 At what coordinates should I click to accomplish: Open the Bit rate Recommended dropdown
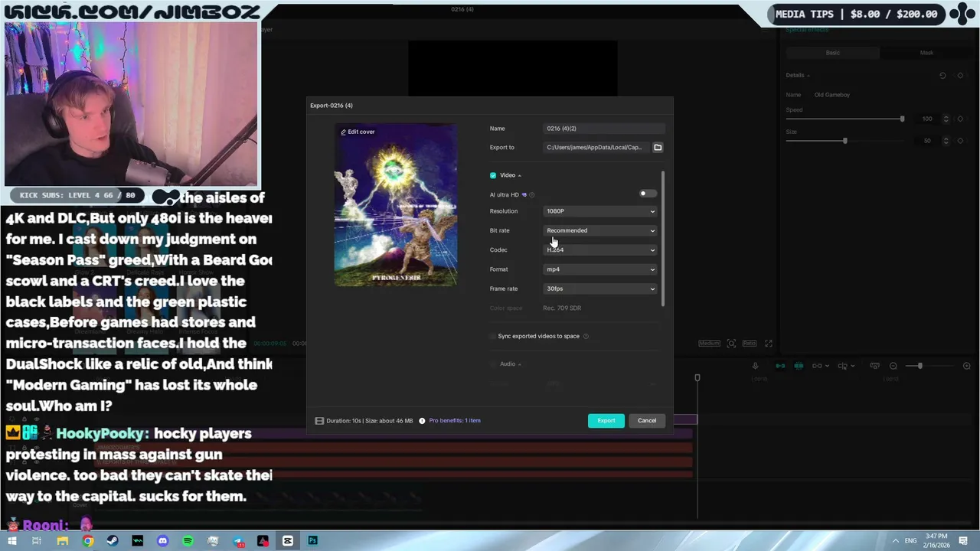tap(600, 230)
